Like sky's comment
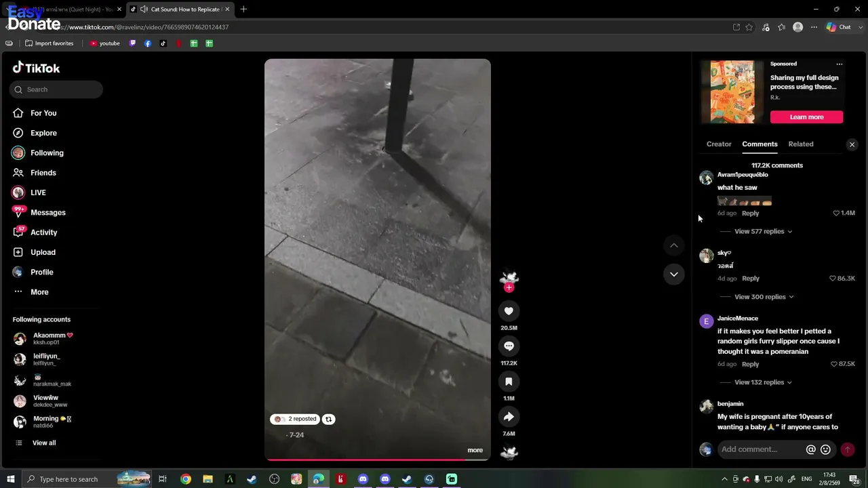The width and height of the screenshot is (868, 488). pos(833,279)
